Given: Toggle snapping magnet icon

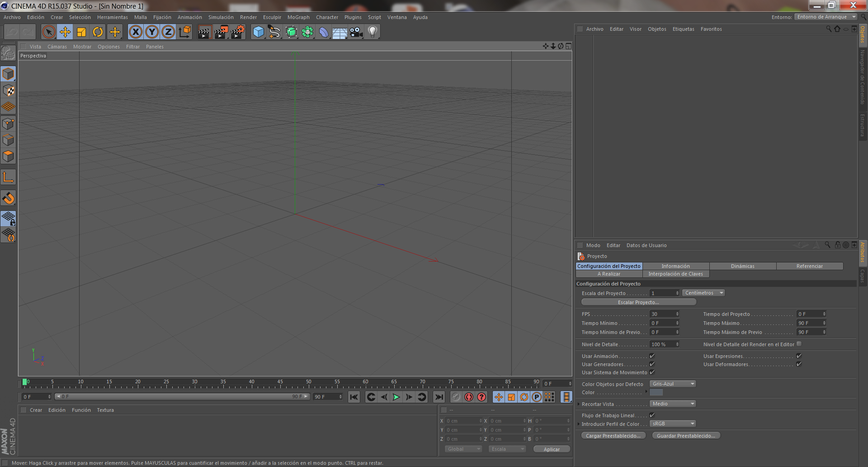Looking at the screenshot, I should [x=9, y=198].
